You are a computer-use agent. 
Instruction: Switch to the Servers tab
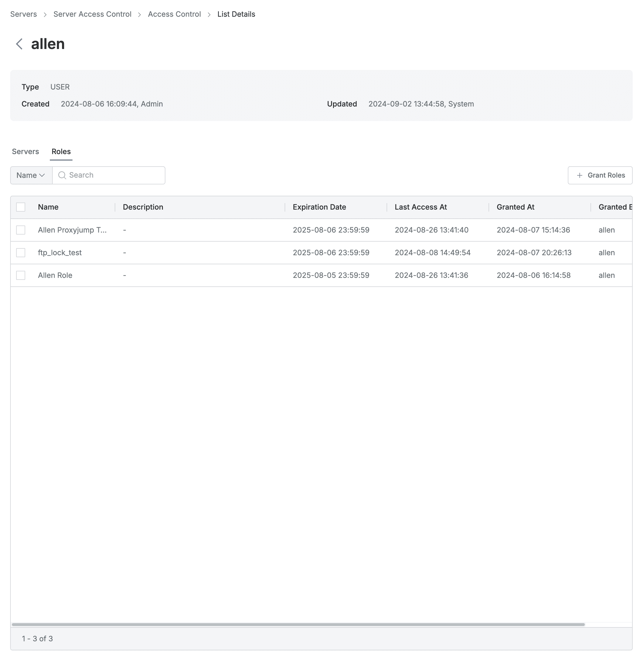[x=25, y=152]
